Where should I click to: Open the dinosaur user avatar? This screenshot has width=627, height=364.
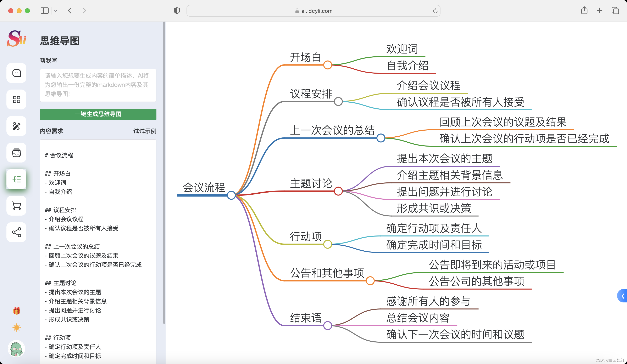[16, 349]
